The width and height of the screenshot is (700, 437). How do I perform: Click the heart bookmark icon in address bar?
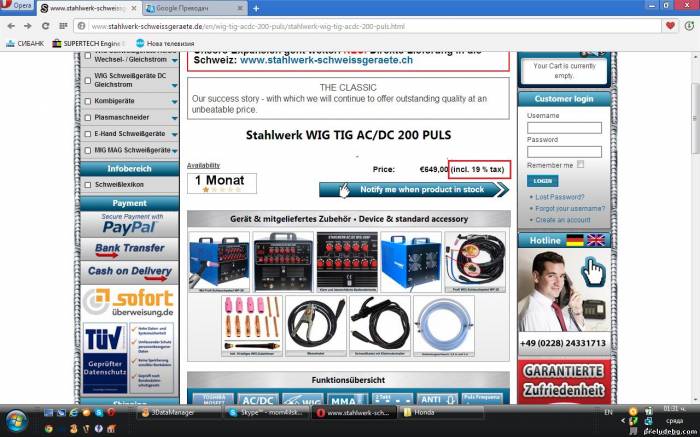(x=668, y=25)
